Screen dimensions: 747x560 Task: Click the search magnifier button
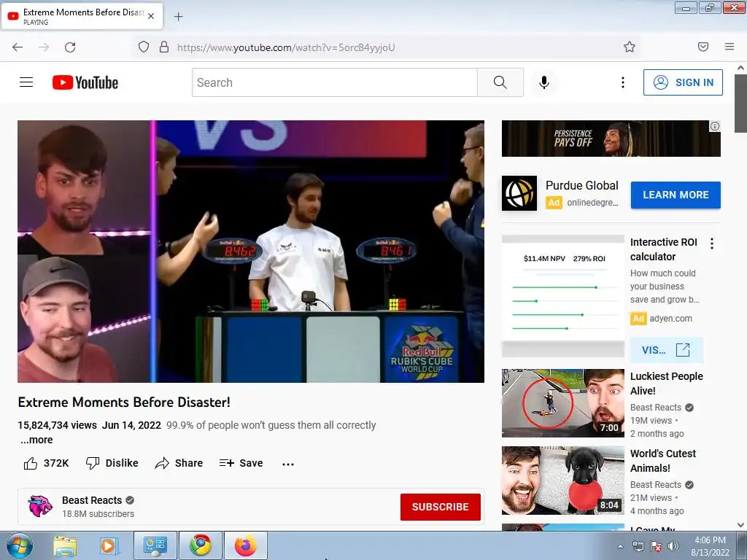click(x=500, y=82)
